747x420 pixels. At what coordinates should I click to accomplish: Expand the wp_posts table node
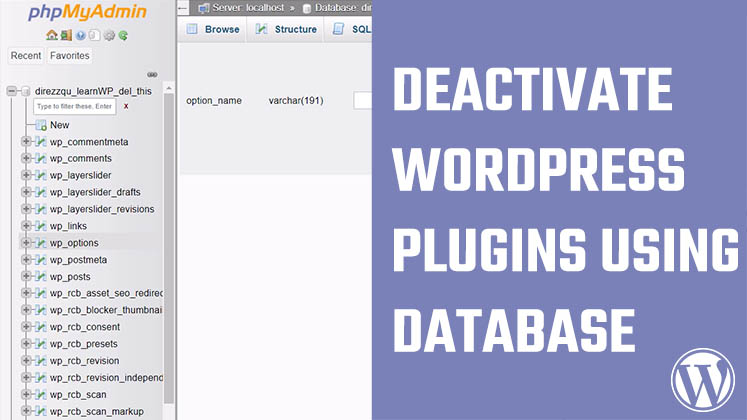click(26, 276)
